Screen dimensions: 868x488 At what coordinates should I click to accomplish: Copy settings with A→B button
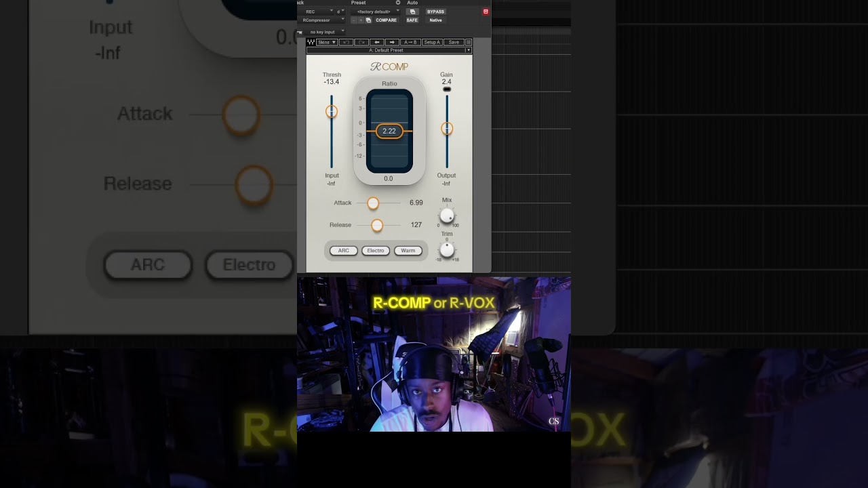[410, 42]
